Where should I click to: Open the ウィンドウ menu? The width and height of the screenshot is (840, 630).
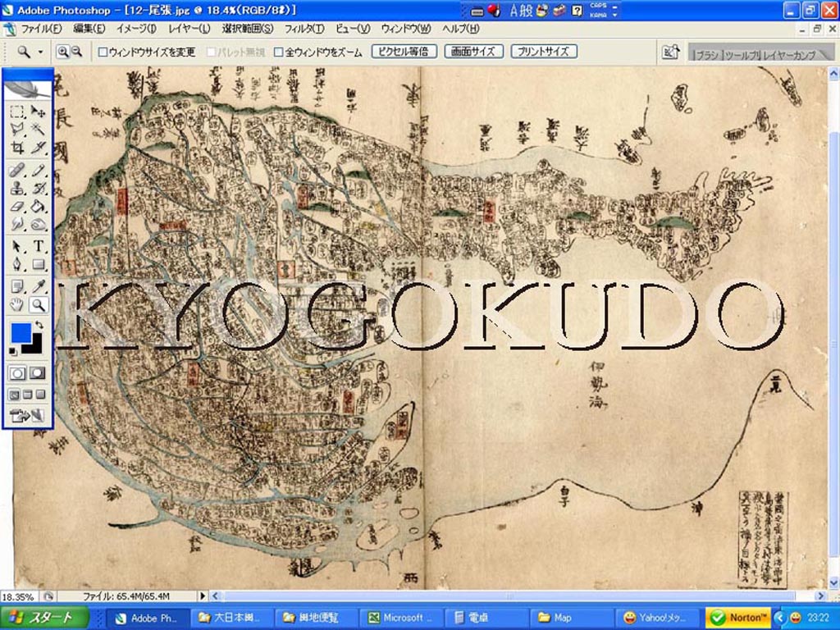click(405, 29)
